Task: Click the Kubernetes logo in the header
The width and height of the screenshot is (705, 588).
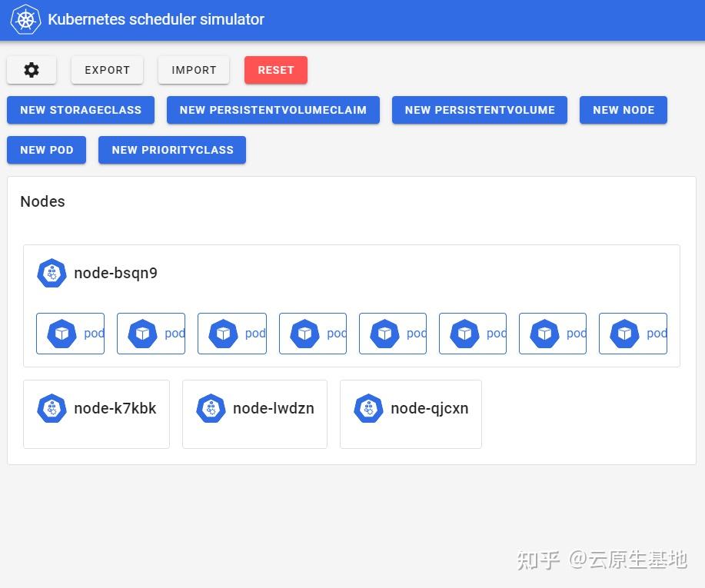Action: coord(25,19)
